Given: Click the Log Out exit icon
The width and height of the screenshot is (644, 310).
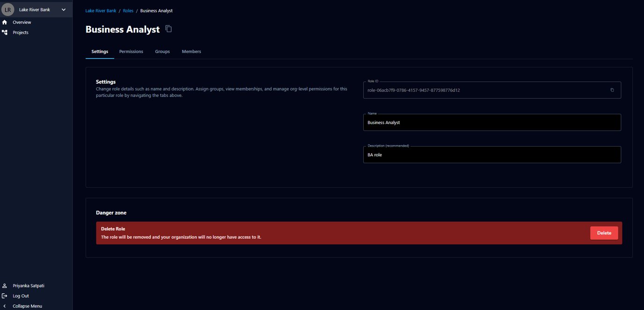Looking at the screenshot, I should click(5, 296).
